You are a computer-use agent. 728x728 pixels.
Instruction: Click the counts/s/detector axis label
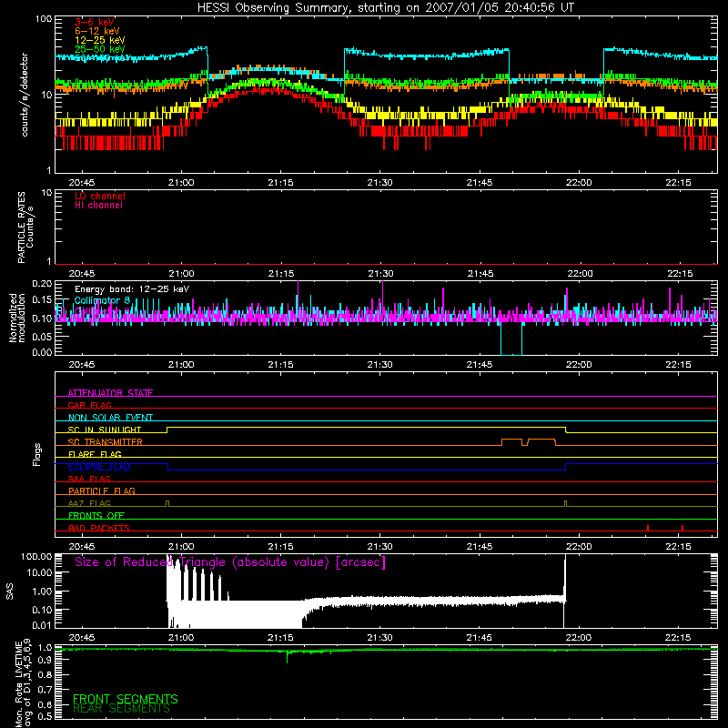25,95
